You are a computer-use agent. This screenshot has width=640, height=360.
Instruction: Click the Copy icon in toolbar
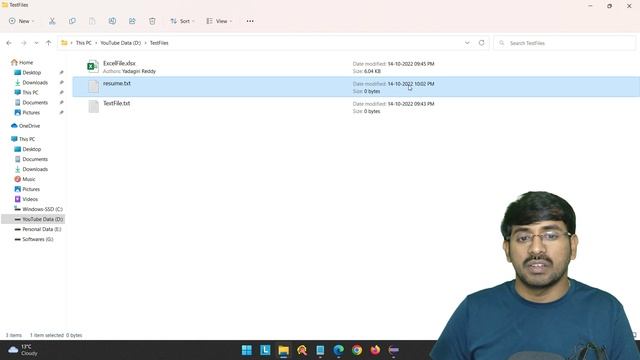(72, 21)
